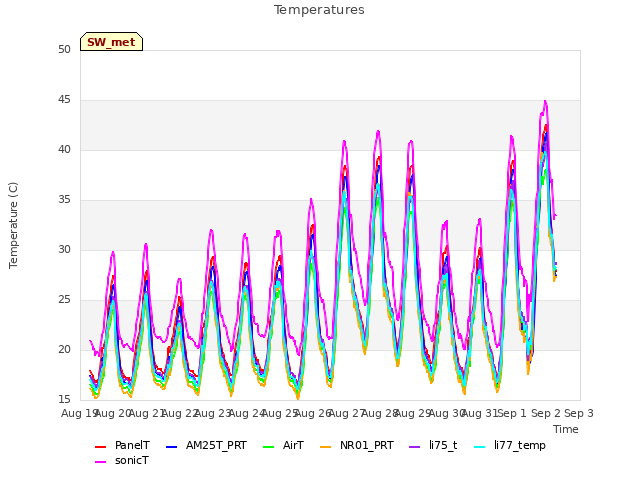Screen dimensions: 640x480
Task: Click the purple li75_t color swatch
Action: (x=414, y=447)
